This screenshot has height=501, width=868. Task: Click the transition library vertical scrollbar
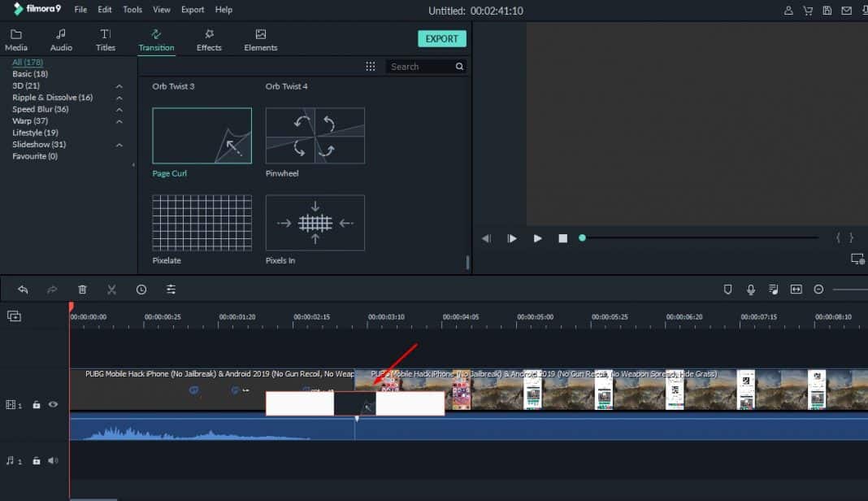coord(468,262)
